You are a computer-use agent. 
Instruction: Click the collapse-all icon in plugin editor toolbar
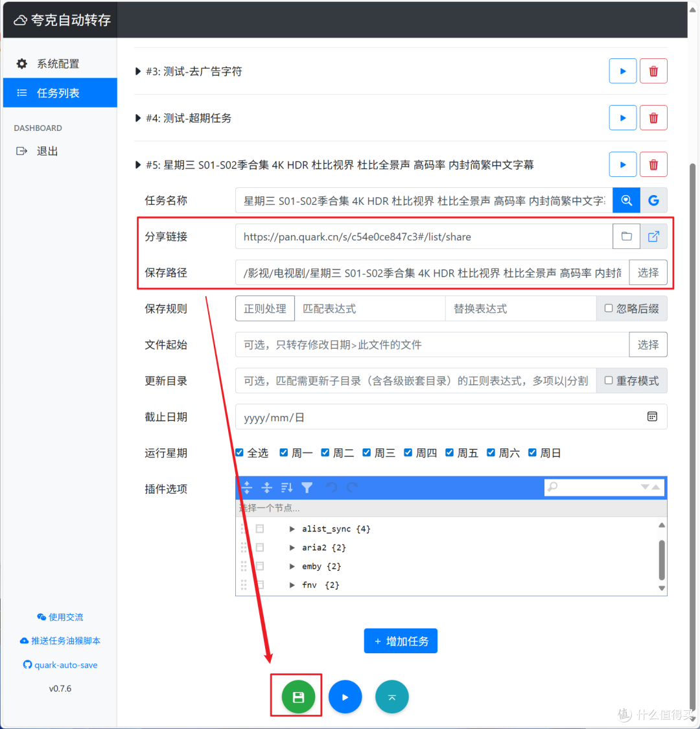tap(266, 487)
